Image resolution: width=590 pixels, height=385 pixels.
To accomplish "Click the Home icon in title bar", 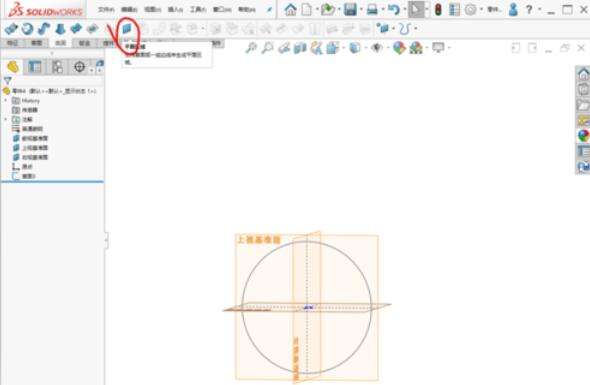I will click(290, 9).
